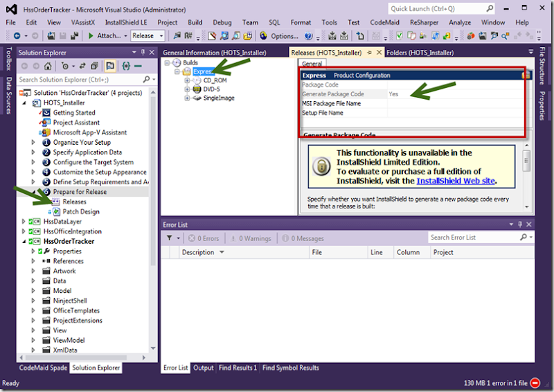Collapse the HssOrderTracker project
Screen dimensions: 554x392
point(24,242)
